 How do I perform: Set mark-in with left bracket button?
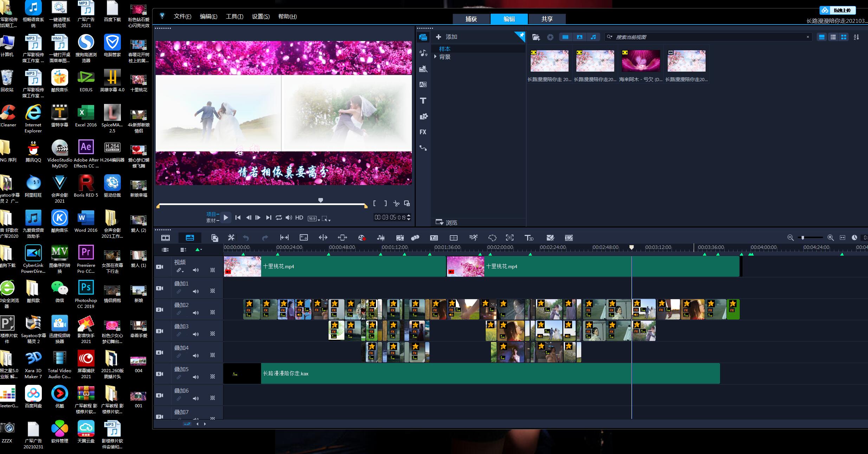click(x=375, y=203)
